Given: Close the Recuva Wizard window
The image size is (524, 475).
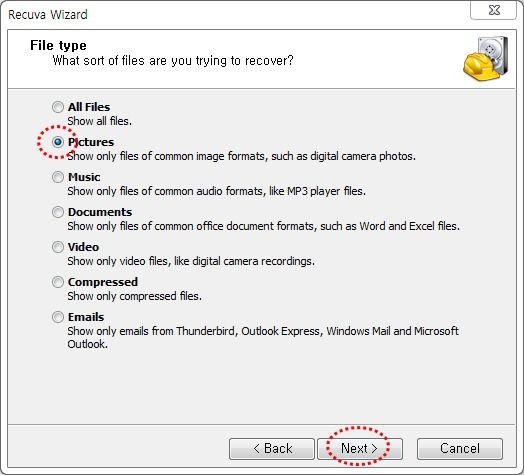Looking at the screenshot, I should pyautogui.click(x=494, y=10).
